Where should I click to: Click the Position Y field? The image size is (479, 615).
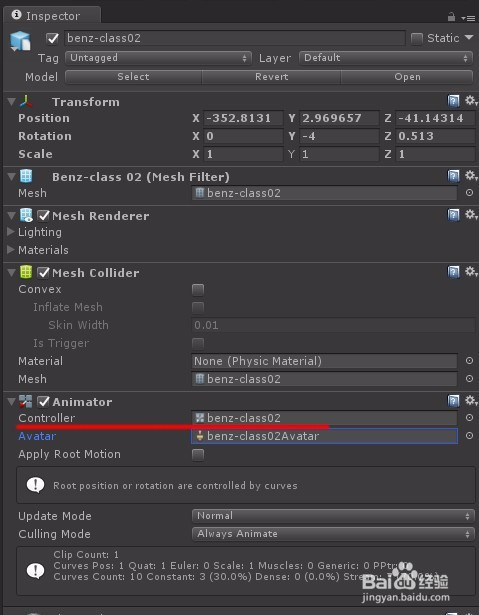pyautogui.click(x=339, y=118)
